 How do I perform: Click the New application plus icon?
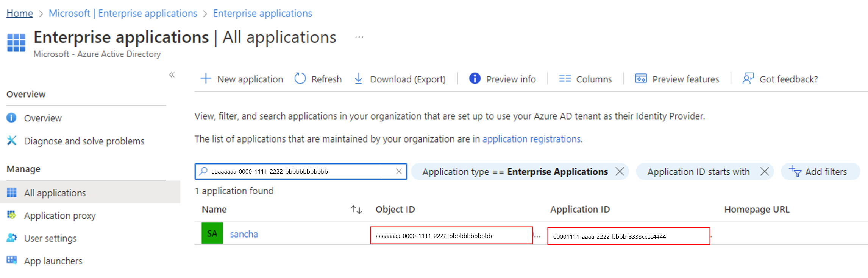click(206, 79)
